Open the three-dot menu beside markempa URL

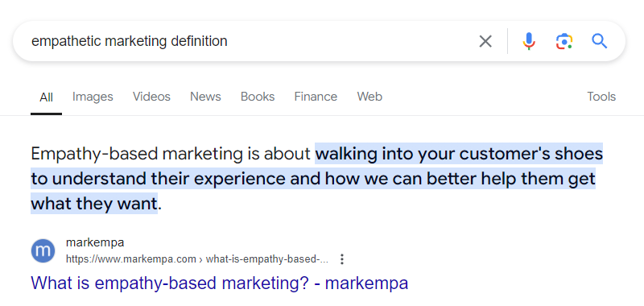341,259
